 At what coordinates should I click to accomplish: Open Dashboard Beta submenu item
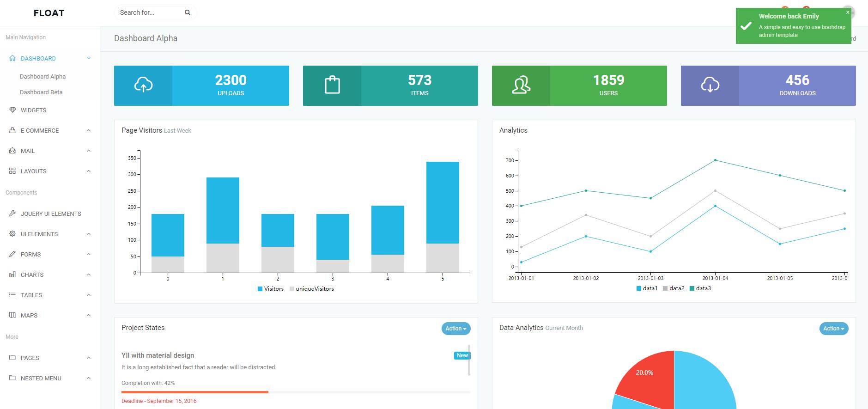[41, 92]
